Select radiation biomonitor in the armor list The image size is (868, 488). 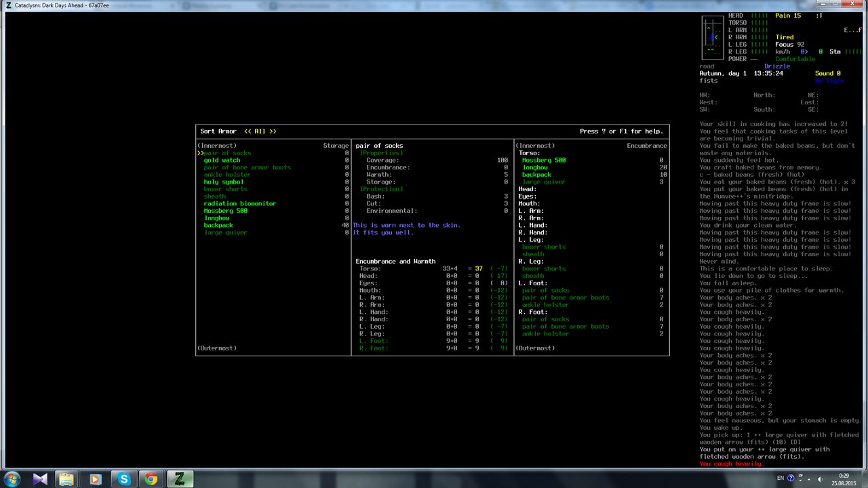(x=239, y=204)
